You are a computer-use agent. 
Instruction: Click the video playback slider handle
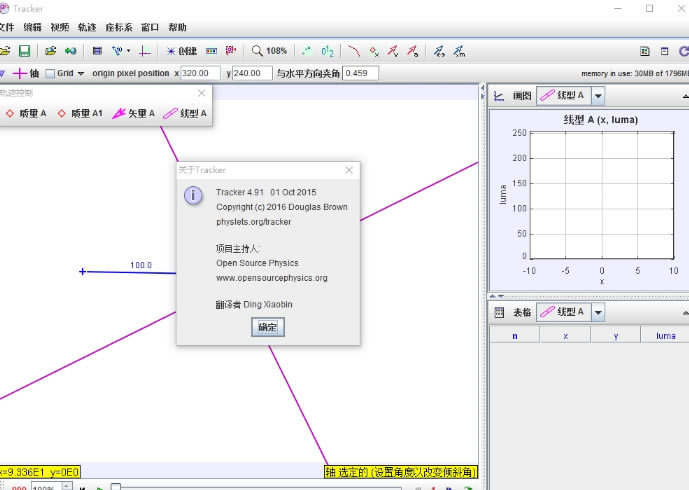tap(115, 487)
